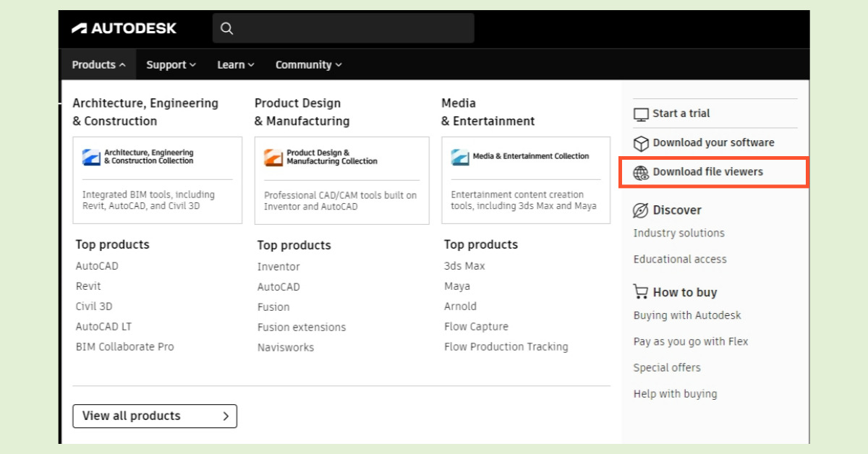Viewport: 868px width, 454px height.
Task: Click the Product Design & Manufacturing Collection icon
Action: click(x=273, y=157)
